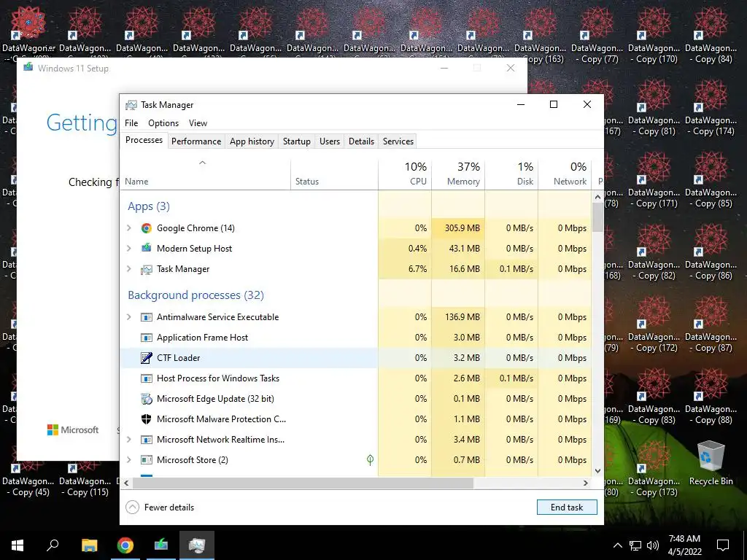Select the DataWagon Copy (84) desktop shortcut
The width and height of the screenshot is (747, 560).
[711, 35]
